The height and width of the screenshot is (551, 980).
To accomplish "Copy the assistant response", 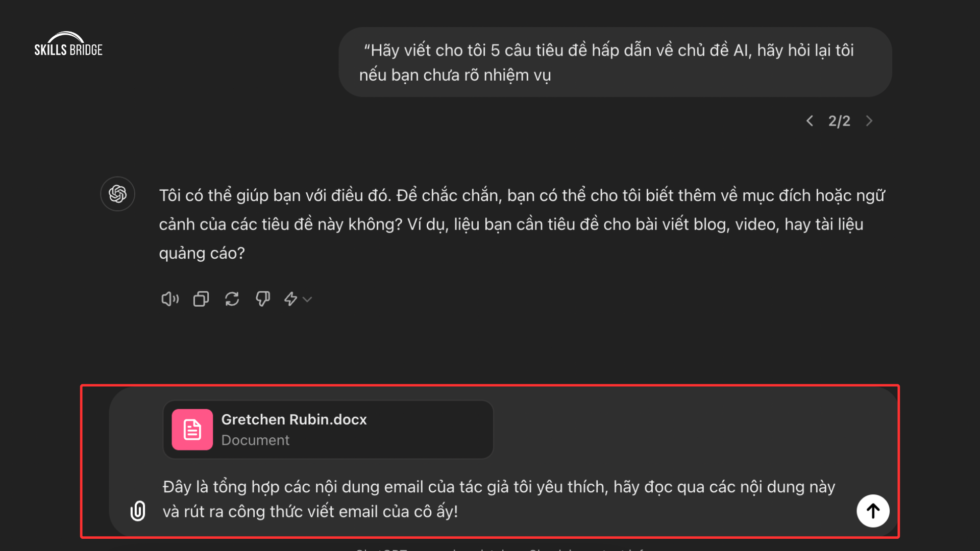I will coord(201,299).
